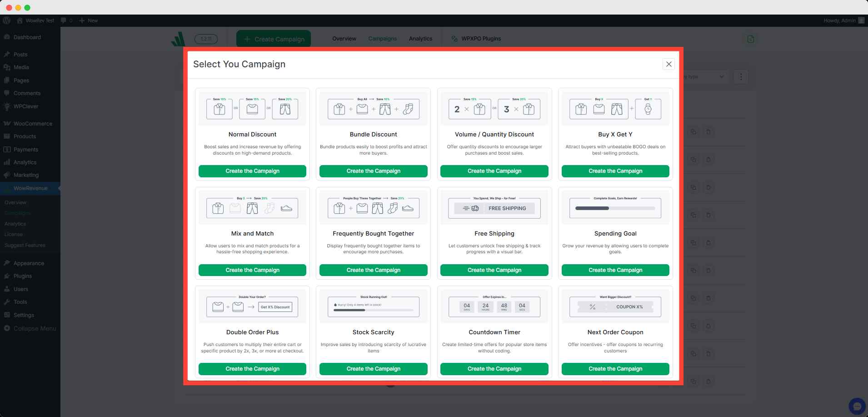Click New in the admin bar
Image resolution: width=868 pixels, height=417 pixels.
pos(88,20)
